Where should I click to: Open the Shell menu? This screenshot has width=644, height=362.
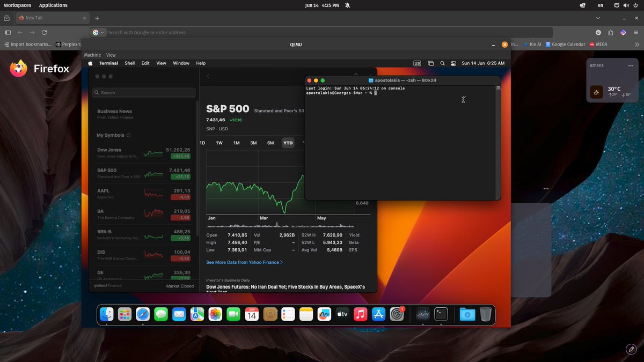click(x=130, y=63)
